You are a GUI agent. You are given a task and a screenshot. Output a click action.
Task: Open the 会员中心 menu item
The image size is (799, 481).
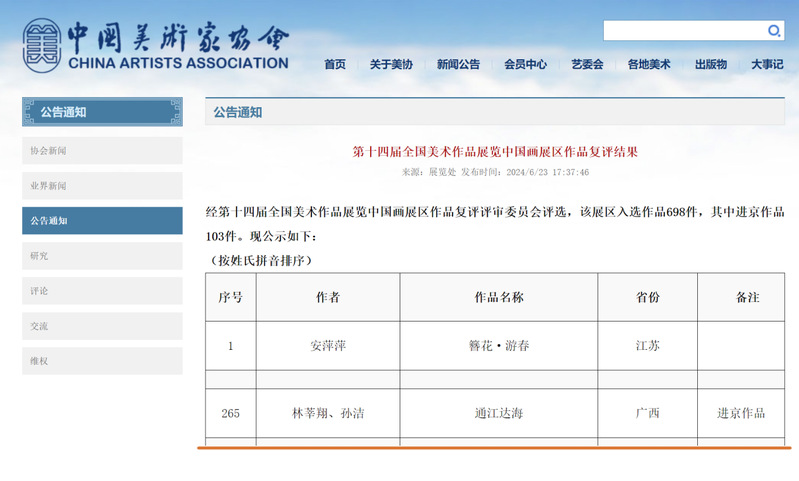(x=525, y=64)
